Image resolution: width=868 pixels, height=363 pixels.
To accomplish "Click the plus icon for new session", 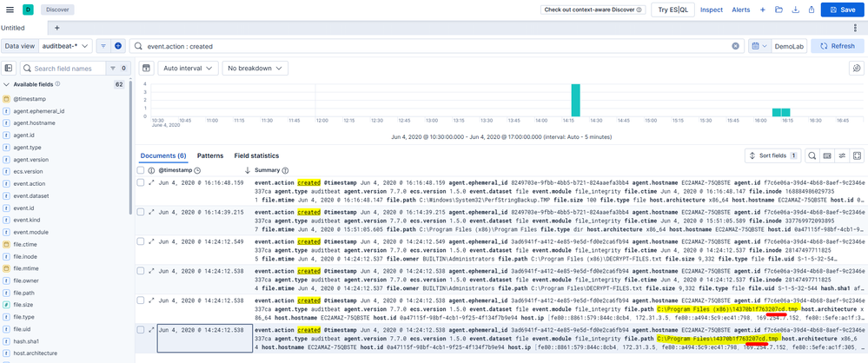I will click(x=762, y=10).
